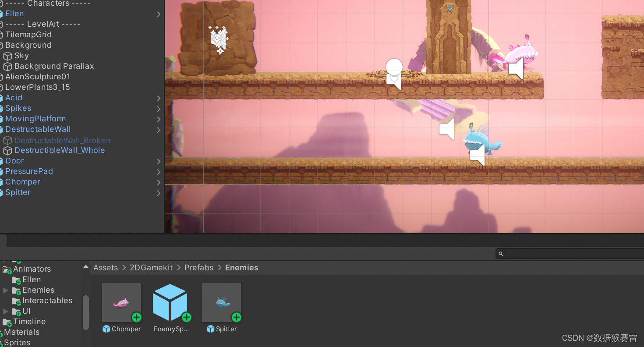
Task: Expand the Enemies folder in Project tree
Action: [x=5, y=290]
